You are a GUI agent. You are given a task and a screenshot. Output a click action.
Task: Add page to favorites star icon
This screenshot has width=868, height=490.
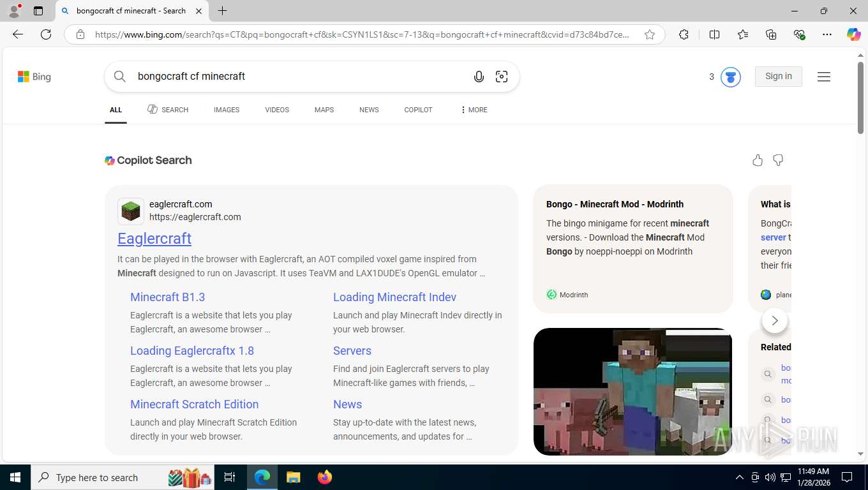[650, 34]
